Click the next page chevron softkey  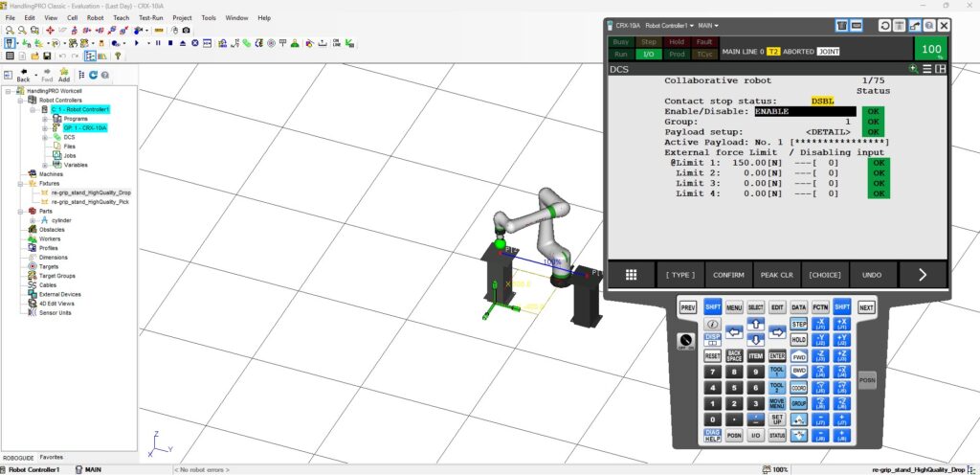[x=923, y=275]
